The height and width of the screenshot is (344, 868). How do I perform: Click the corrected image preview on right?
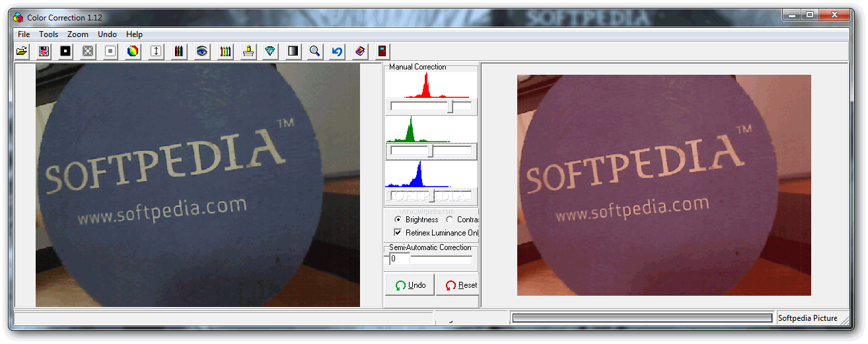pos(664,185)
